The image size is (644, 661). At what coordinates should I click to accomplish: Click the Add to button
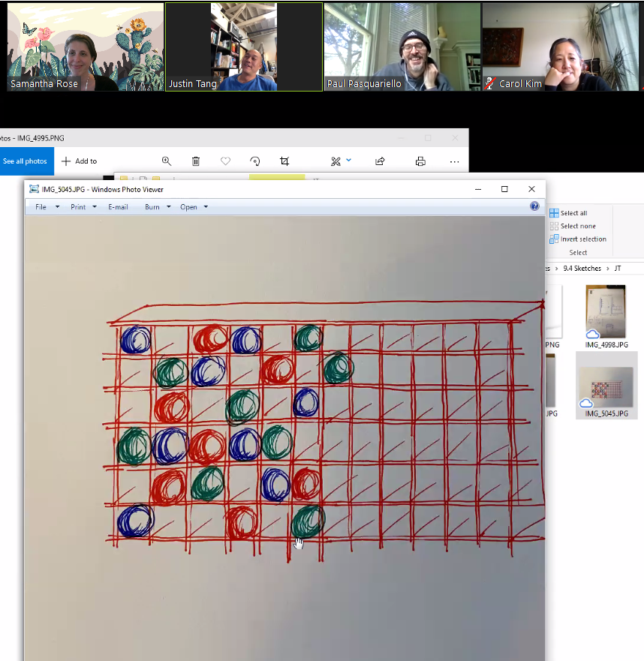coord(80,161)
